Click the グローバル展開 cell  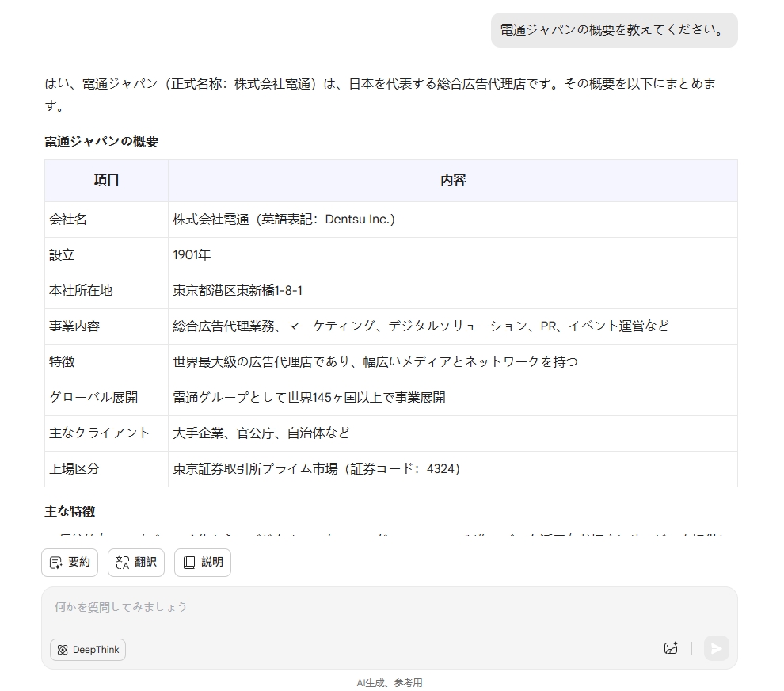coord(106,398)
